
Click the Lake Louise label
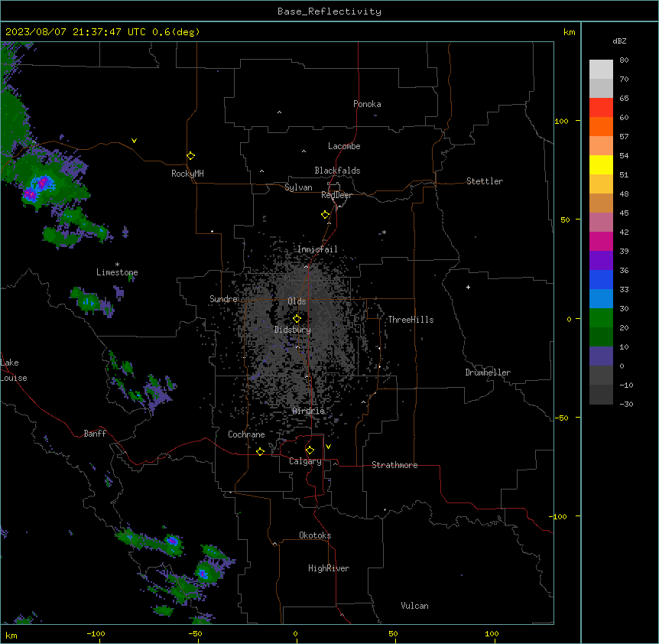(14, 370)
